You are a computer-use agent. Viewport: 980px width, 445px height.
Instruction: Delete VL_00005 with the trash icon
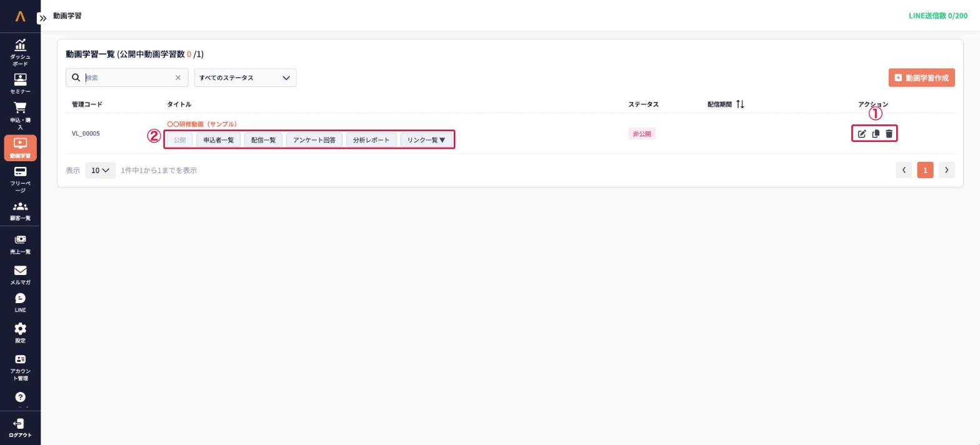[x=889, y=134]
